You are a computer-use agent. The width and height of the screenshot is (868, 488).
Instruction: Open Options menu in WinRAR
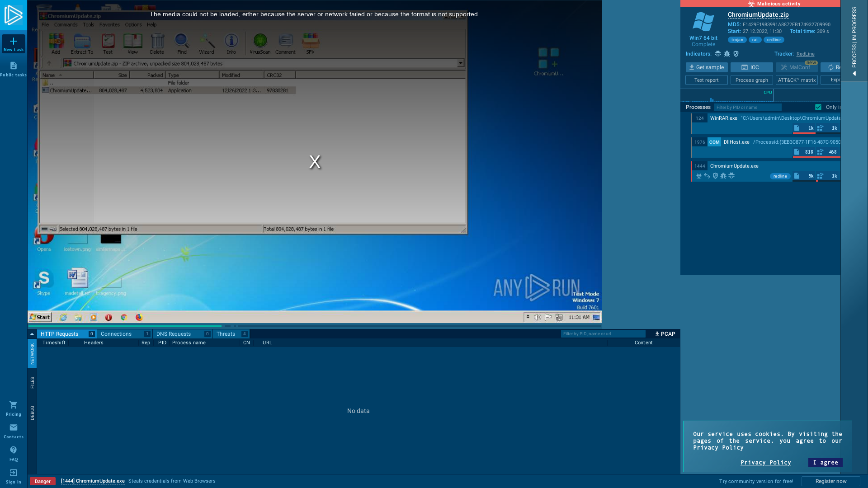(133, 25)
